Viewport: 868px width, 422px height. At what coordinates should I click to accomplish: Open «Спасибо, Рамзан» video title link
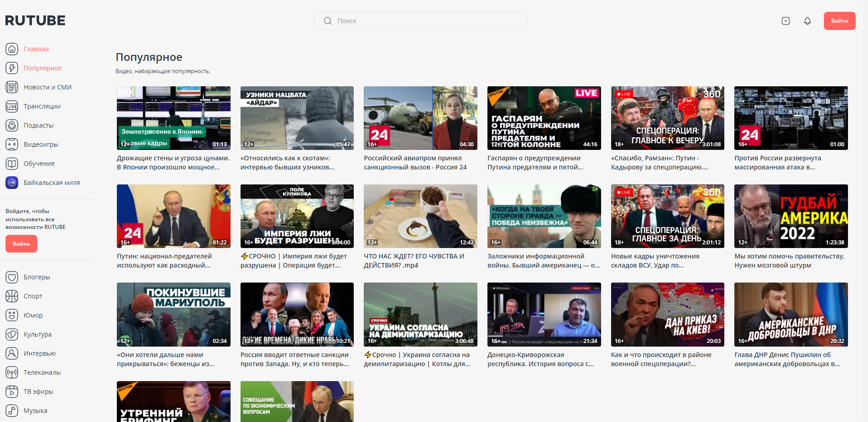pos(659,163)
